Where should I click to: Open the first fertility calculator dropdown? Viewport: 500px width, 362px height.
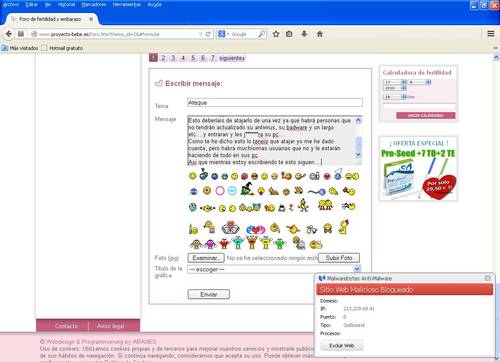point(395,82)
